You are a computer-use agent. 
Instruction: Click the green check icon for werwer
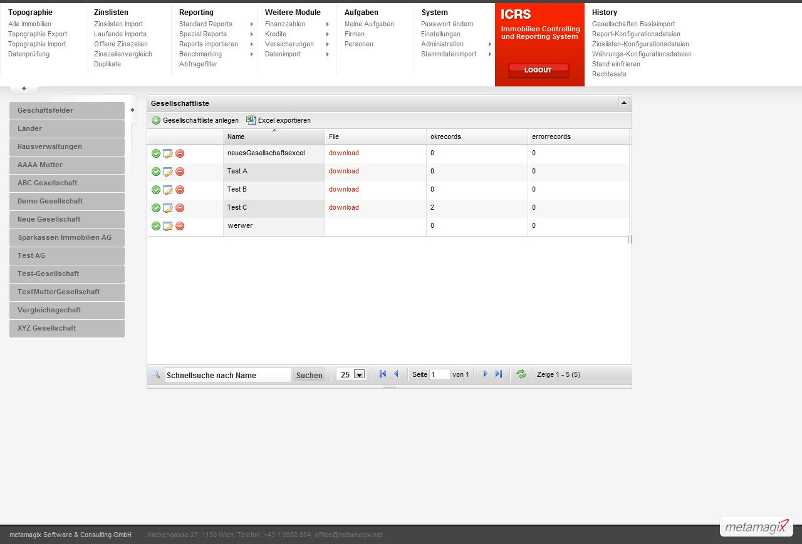156,226
